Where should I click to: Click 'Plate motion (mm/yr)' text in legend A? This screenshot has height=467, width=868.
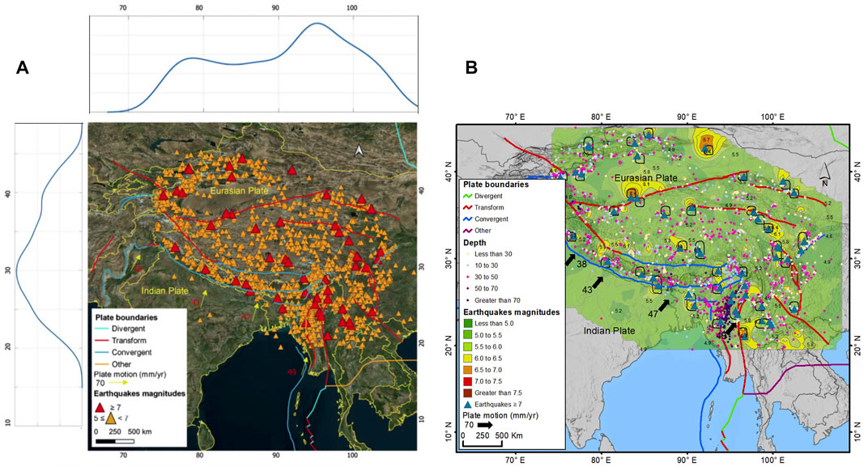pyautogui.click(x=130, y=375)
